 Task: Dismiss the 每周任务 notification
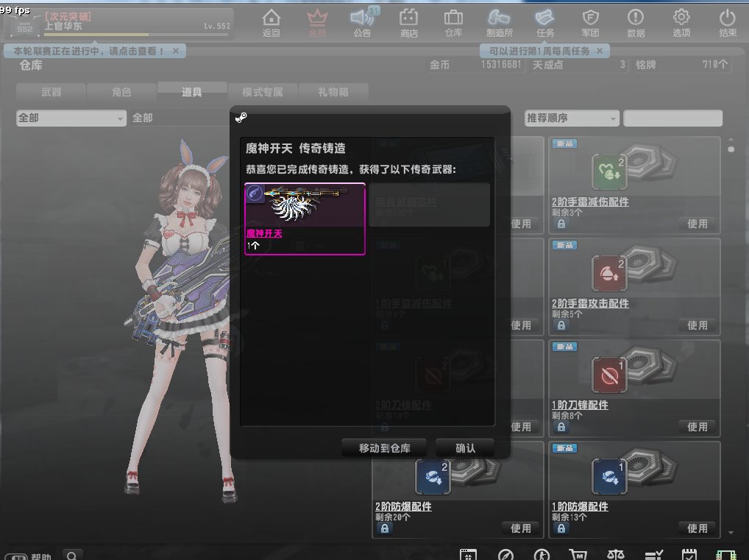pos(600,51)
